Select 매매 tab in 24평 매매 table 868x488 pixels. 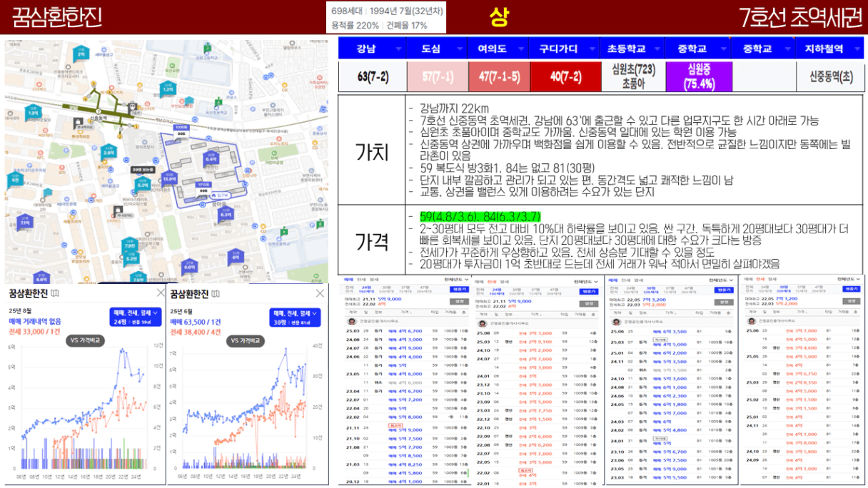[x=349, y=281]
